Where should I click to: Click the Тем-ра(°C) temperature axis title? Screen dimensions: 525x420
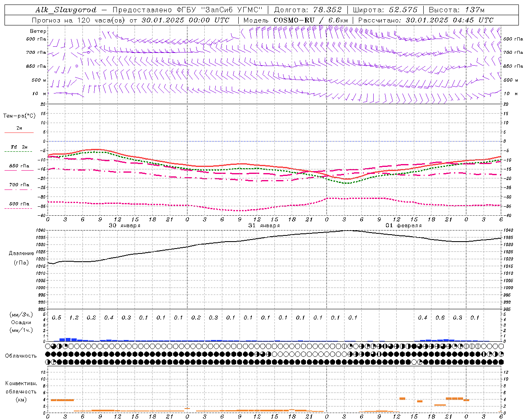(x=19, y=116)
